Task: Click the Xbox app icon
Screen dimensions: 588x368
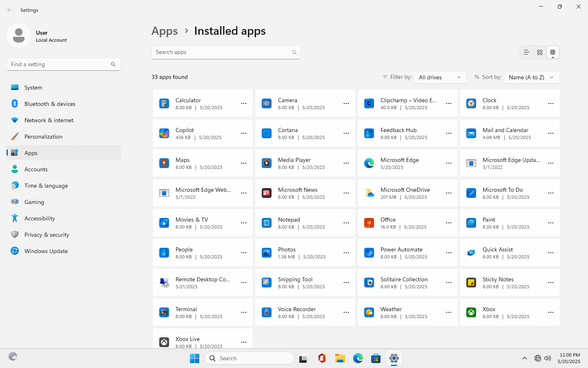Action: (471, 312)
